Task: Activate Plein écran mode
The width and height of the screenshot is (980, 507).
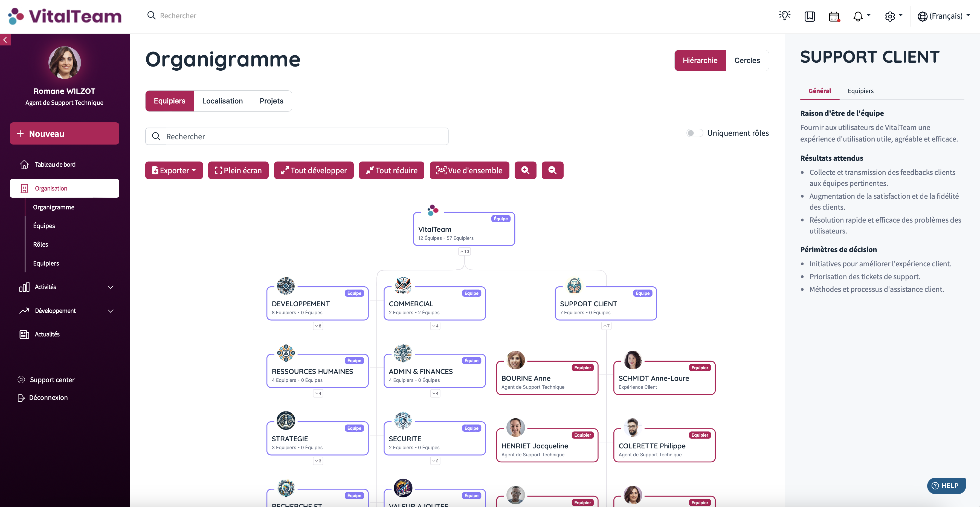Action: click(x=238, y=170)
